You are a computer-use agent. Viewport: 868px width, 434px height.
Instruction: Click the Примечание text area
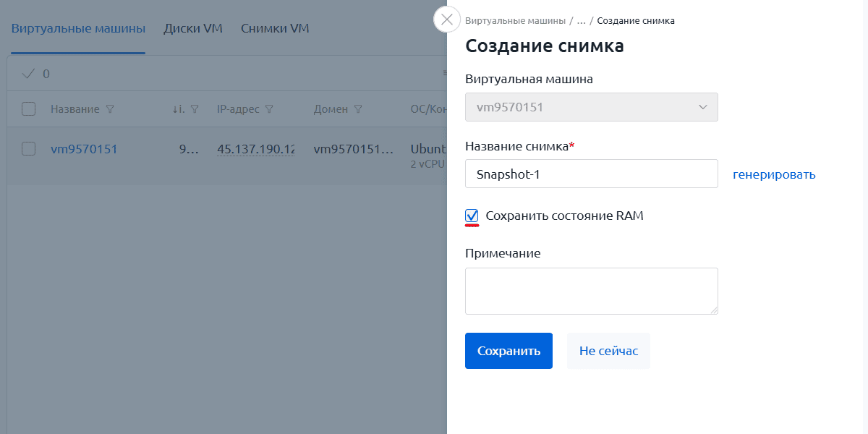click(x=591, y=291)
